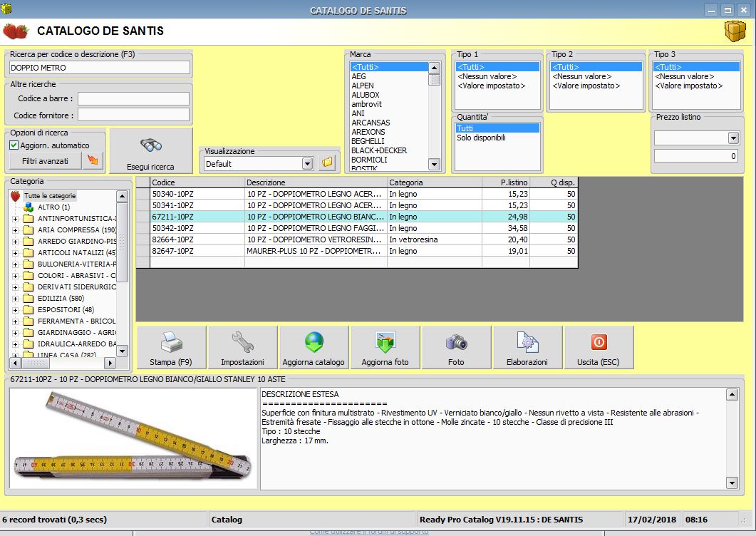
Task: Open the Prezzo listino dropdown
Action: coord(733,138)
